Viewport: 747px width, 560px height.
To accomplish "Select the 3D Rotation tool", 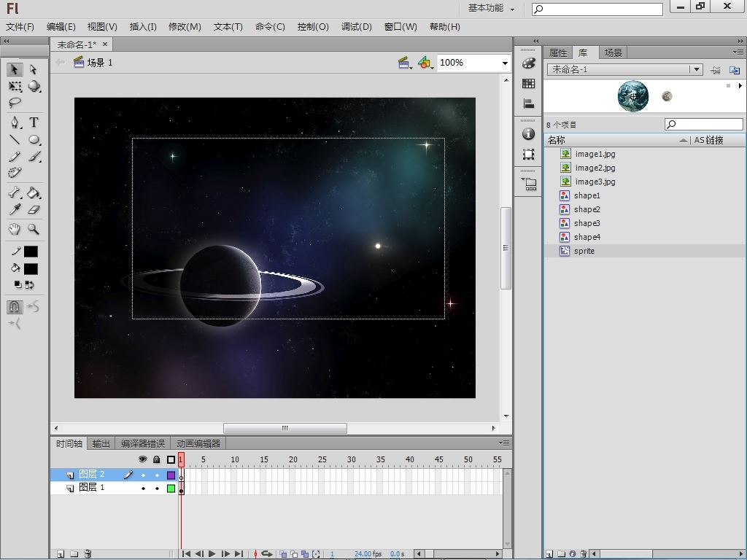I will 34,86.
